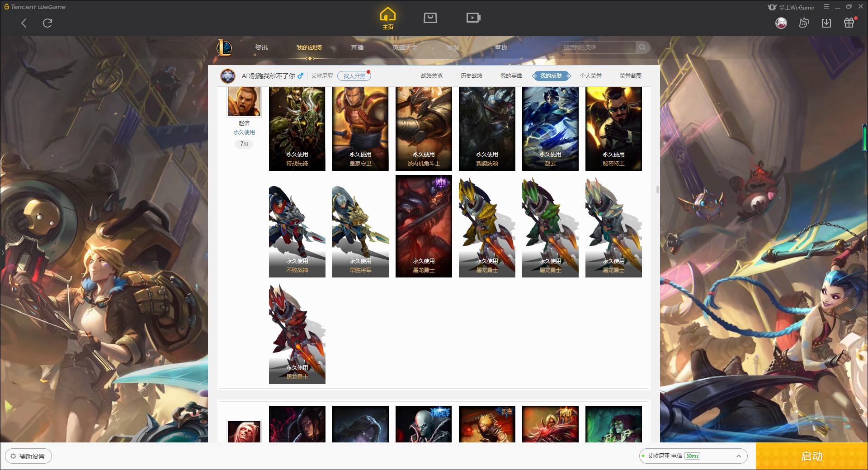Image resolution: width=868 pixels, height=470 pixels.
Task: Open the 赵云 skin card
Action: pyautogui.click(x=550, y=129)
